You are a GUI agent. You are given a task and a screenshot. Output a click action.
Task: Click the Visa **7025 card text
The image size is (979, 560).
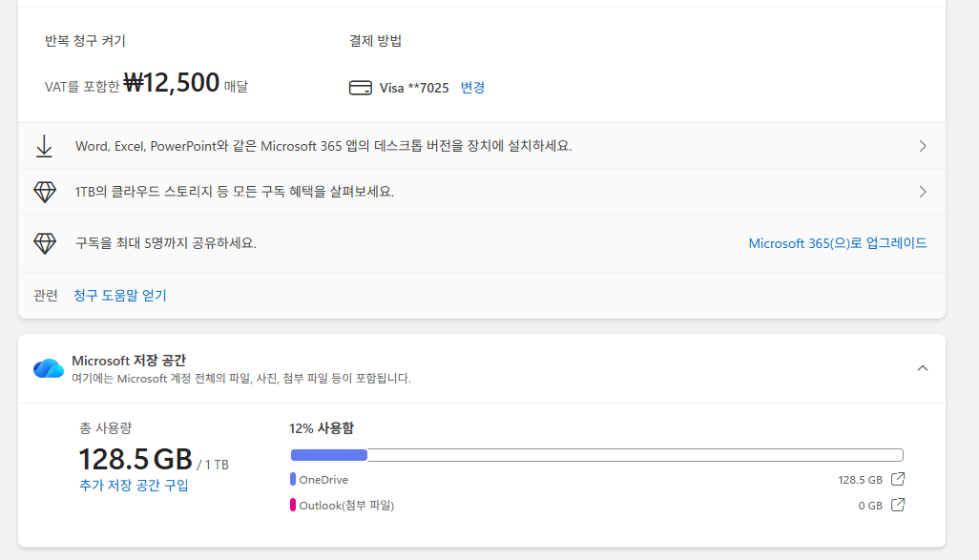(414, 88)
